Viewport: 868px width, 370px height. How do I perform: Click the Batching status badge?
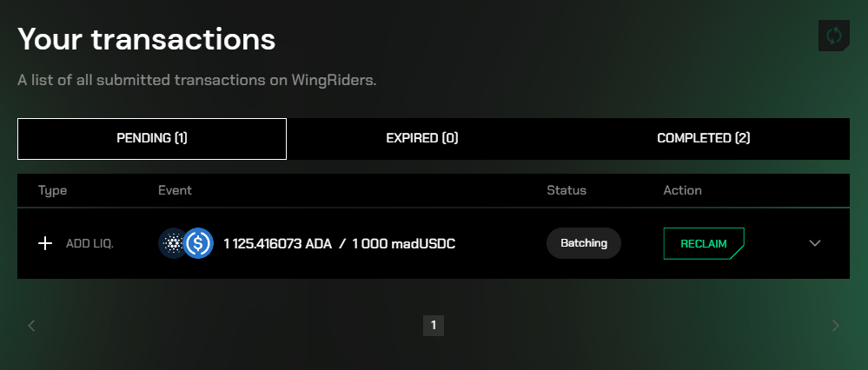click(x=584, y=243)
